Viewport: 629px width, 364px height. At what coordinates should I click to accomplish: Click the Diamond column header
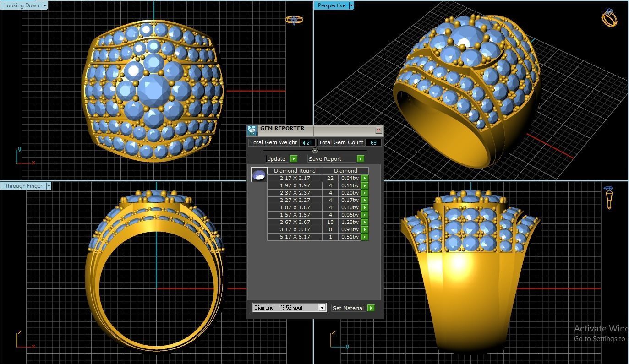pos(345,171)
